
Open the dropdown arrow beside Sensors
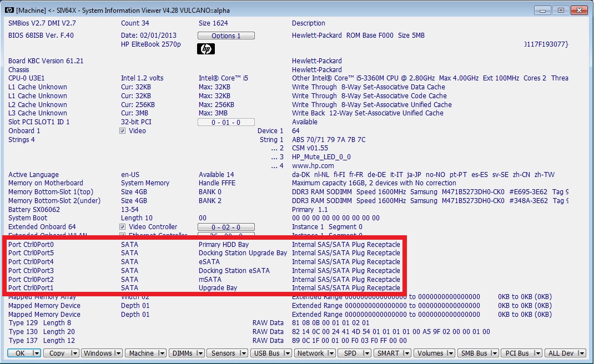pyautogui.click(x=244, y=353)
